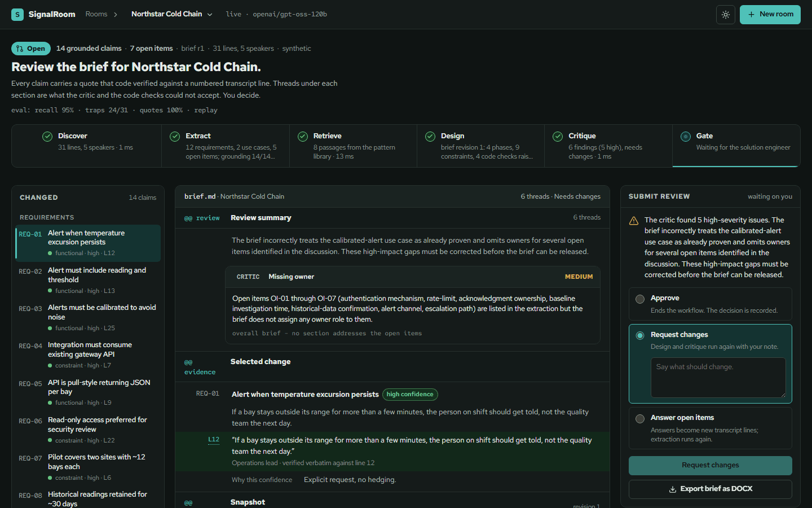Open the Design stage tab
The height and width of the screenshot is (508, 812).
(481, 146)
